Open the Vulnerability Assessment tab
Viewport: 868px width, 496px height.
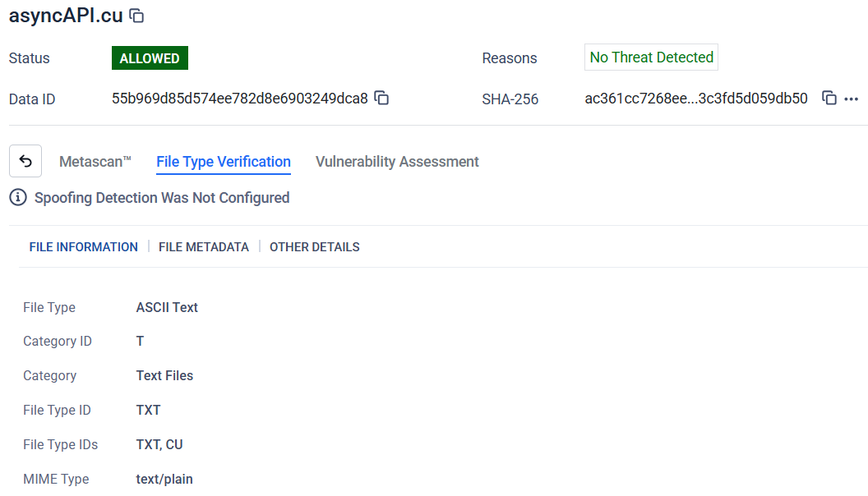pyautogui.click(x=397, y=162)
